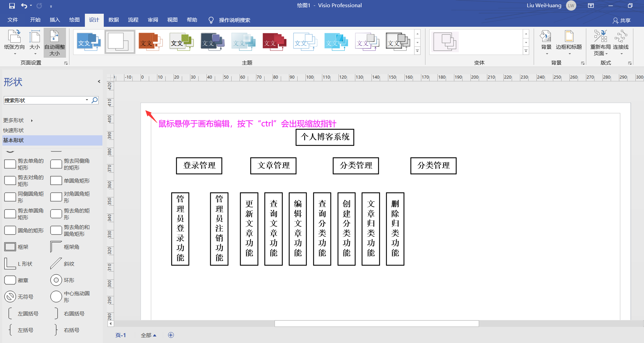Switch to the 视图 ribbon tab
Viewport: 644px width, 343px height.
tap(172, 20)
